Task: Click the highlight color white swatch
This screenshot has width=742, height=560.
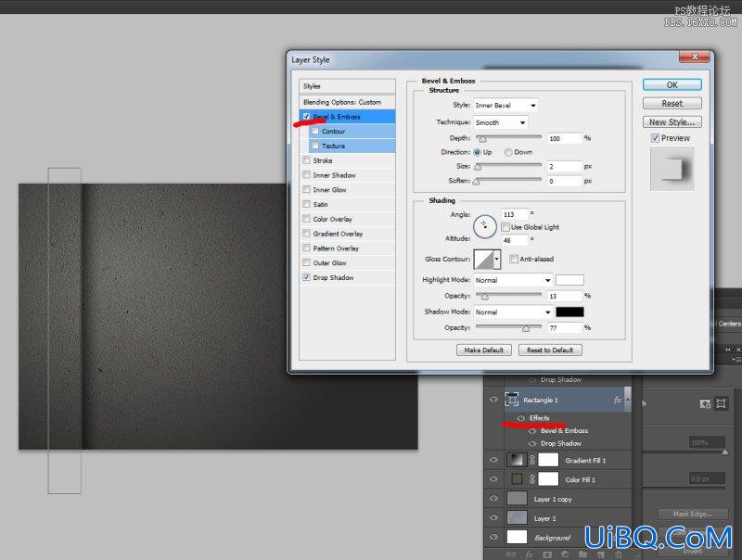Action: point(569,280)
